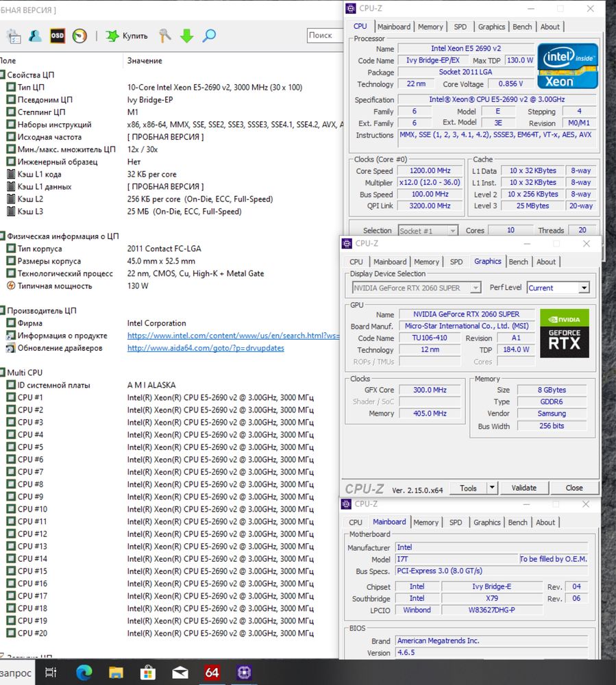Open Bench tab in top CPU-Z window

tap(522, 27)
